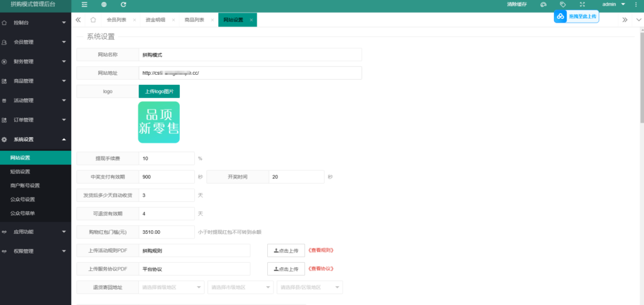Select 短信设置 in the sidebar
Image resolution: width=644 pixels, height=305 pixels.
(20, 172)
